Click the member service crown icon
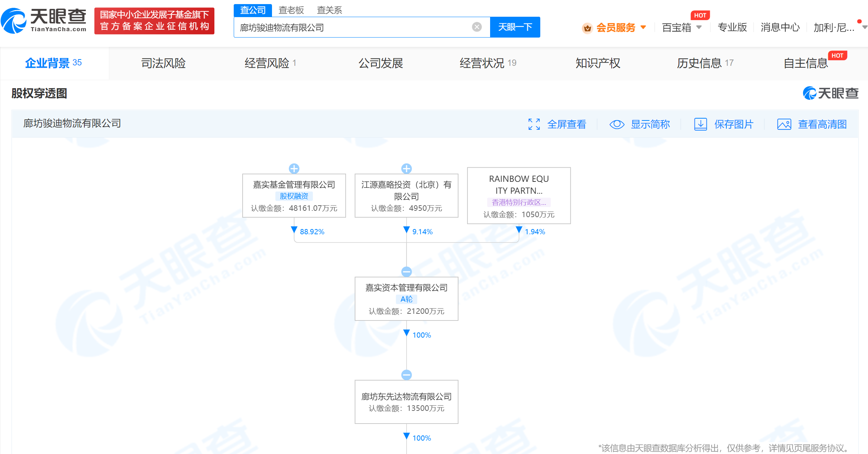868x454 pixels. pyautogui.click(x=587, y=28)
